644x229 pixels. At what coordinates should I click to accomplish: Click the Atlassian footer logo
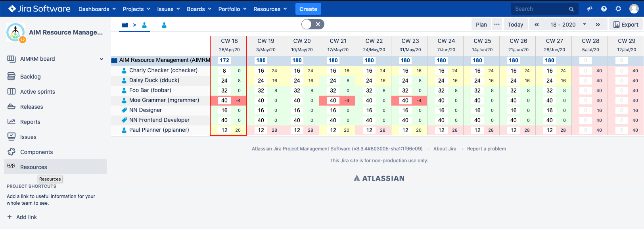[379, 178]
